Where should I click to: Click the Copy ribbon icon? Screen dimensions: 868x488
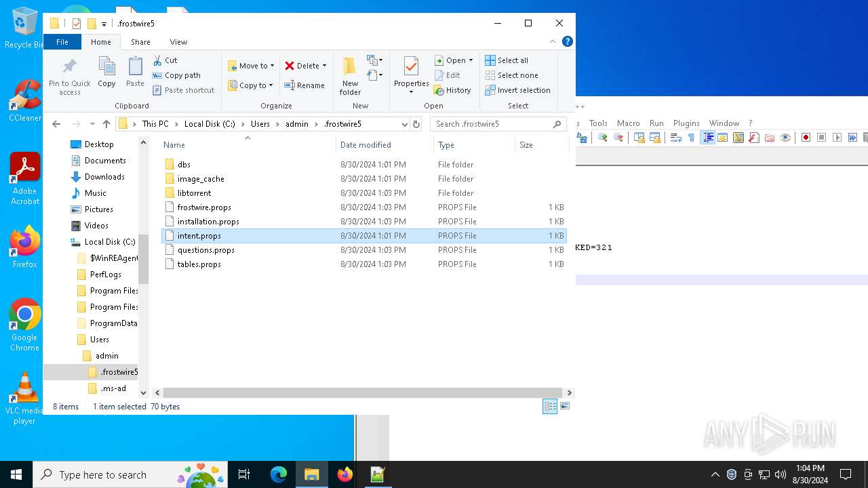106,72
